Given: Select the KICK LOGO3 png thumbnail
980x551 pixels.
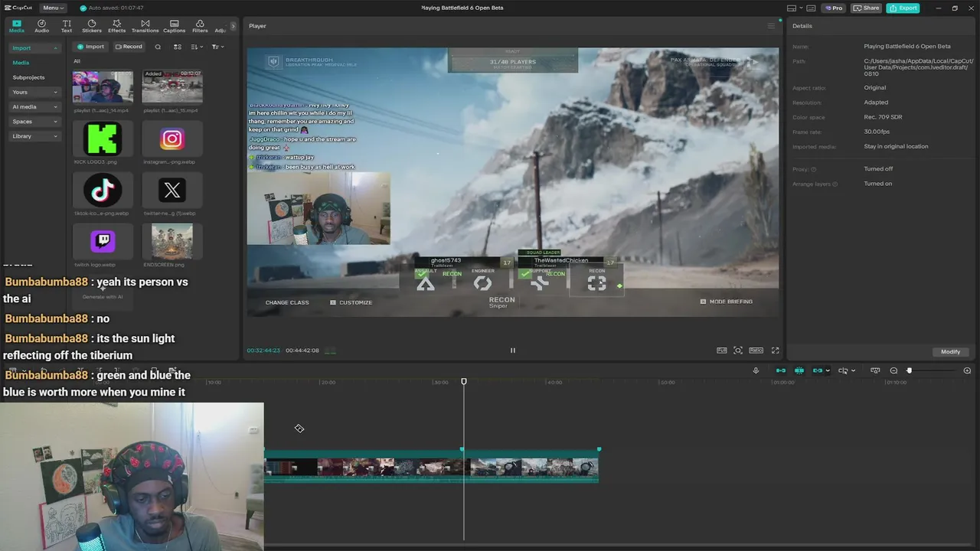Looking at the screenshot, I should tap(103, 139).
